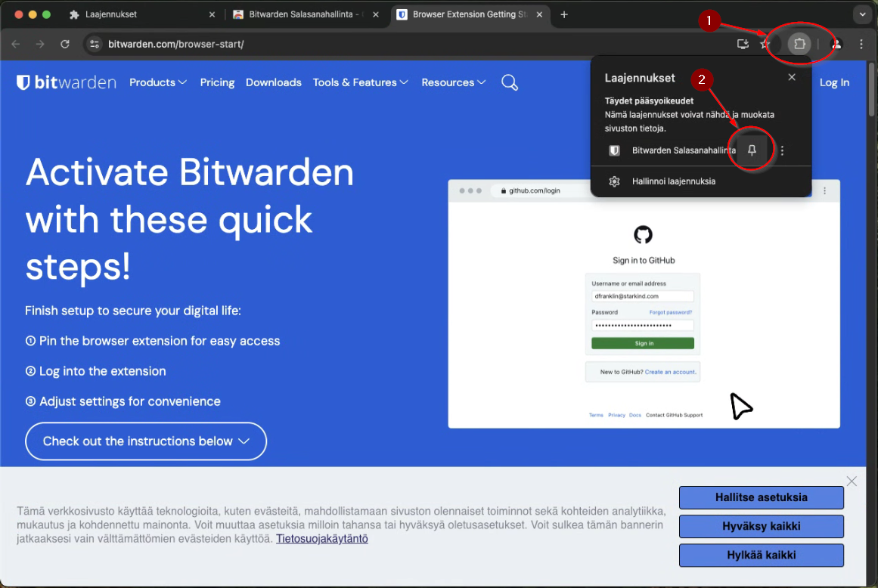Click the address bar URL

pos(175,44)
